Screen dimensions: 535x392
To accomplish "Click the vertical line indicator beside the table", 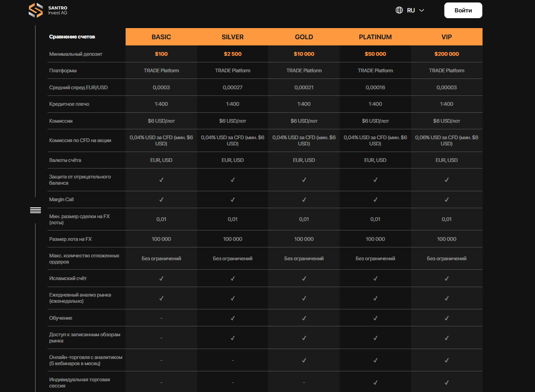I will pyautogui.click(x=36, y=124).
